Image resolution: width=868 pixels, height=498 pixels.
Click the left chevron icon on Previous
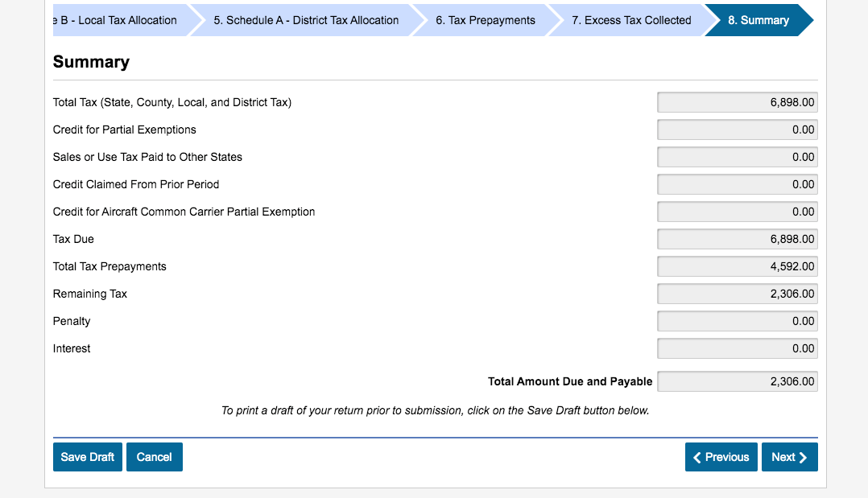697,457
